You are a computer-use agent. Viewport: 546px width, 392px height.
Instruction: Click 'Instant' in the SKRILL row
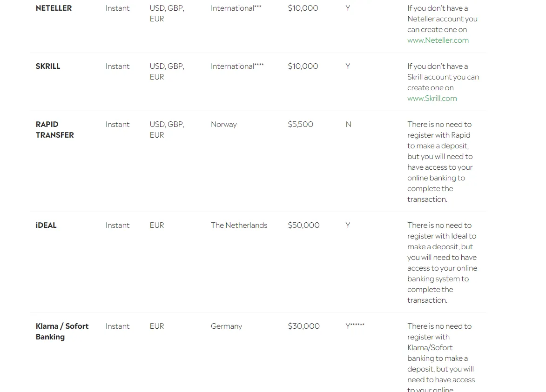point(117,66)
